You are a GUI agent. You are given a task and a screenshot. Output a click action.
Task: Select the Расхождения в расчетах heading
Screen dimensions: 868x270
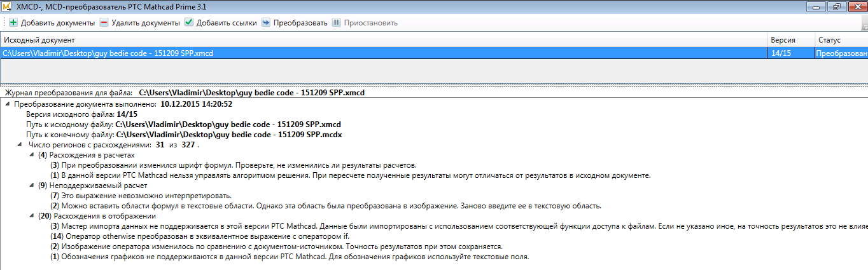87,155
